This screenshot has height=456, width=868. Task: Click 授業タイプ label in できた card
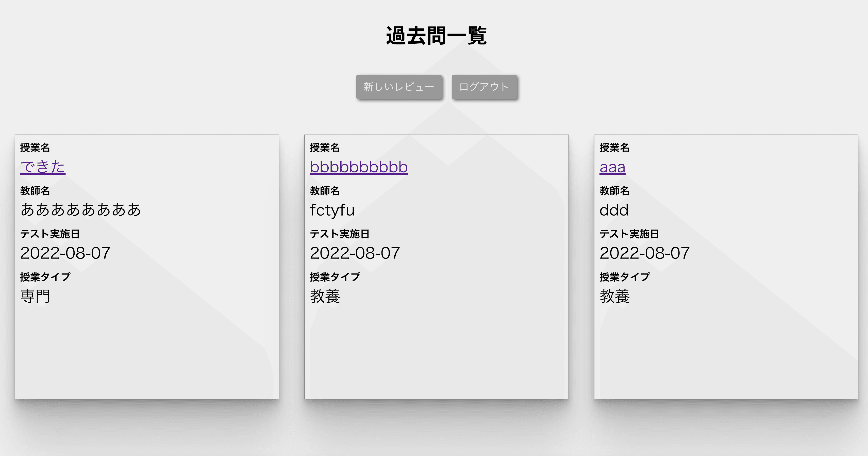(45, 277)
